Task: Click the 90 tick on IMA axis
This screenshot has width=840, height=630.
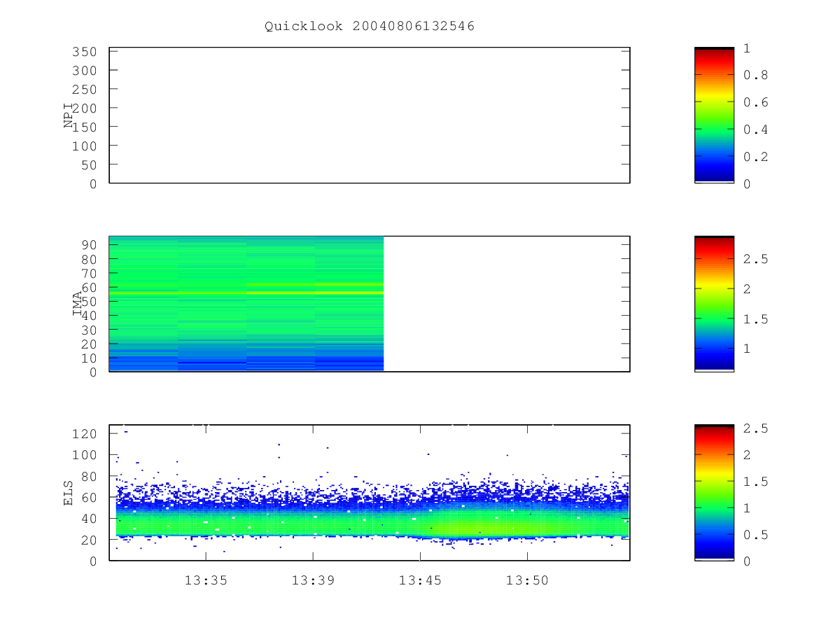Action: click(x=89, y=244)
